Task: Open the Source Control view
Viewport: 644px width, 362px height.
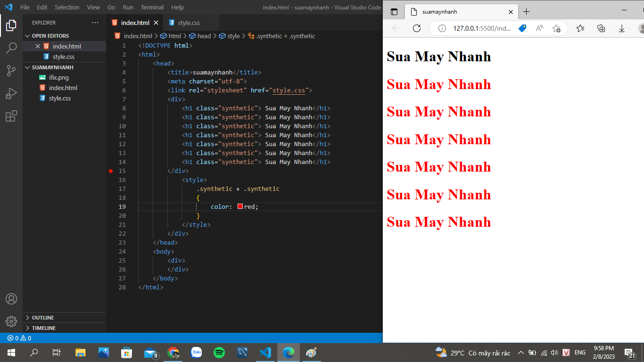Action: coord(11,70)
